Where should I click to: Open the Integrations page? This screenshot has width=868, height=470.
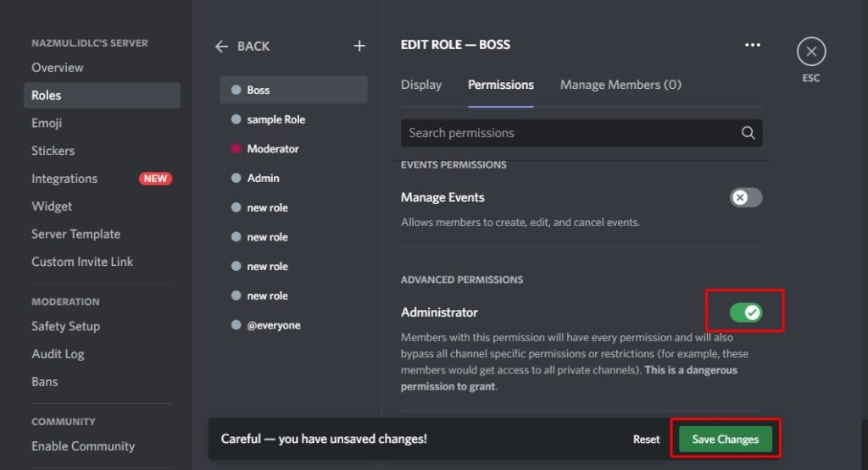click(x=64, y=179)
